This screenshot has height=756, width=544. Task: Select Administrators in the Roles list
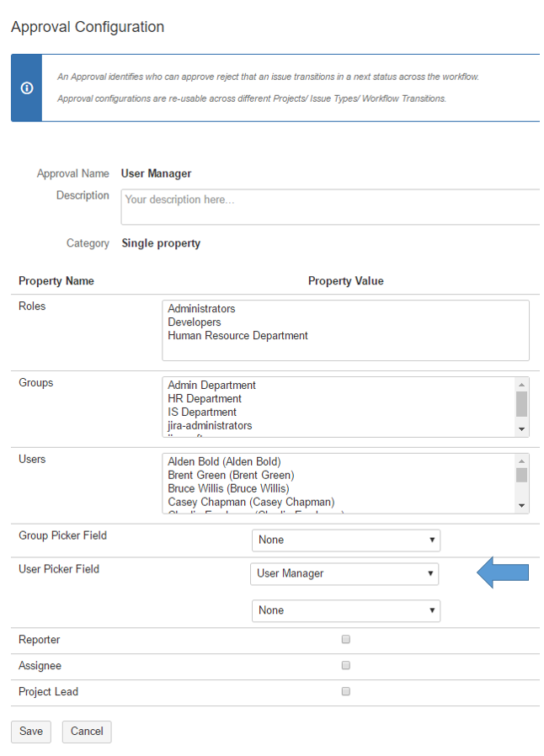click(x=201, y=309)
